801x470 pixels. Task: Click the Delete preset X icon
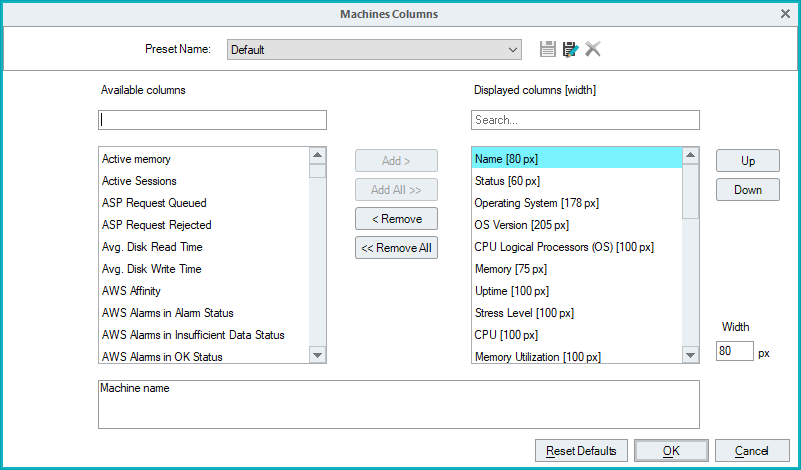(x=593, y=49)
